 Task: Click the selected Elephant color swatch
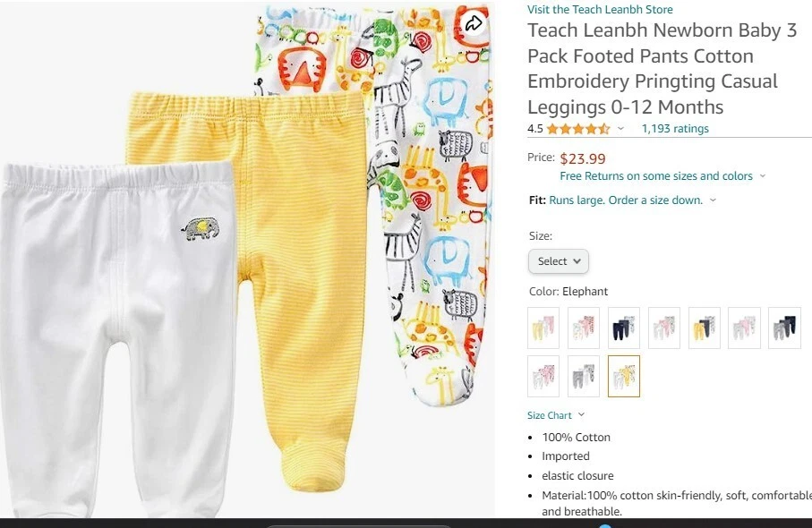[623, 377]
